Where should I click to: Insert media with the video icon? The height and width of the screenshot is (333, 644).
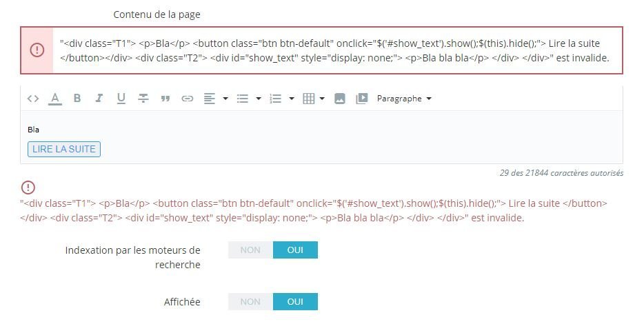pyautogui.click(x=361, y=99)
